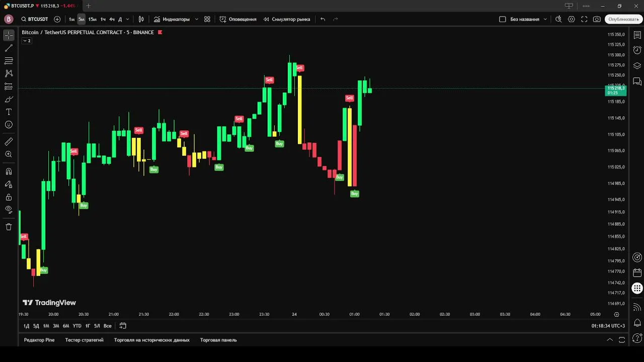Image resolution: width=644 pixels, height=362 pixels.
Task: Open the chart layout selector square icon
Action: [x=502, y=19]
